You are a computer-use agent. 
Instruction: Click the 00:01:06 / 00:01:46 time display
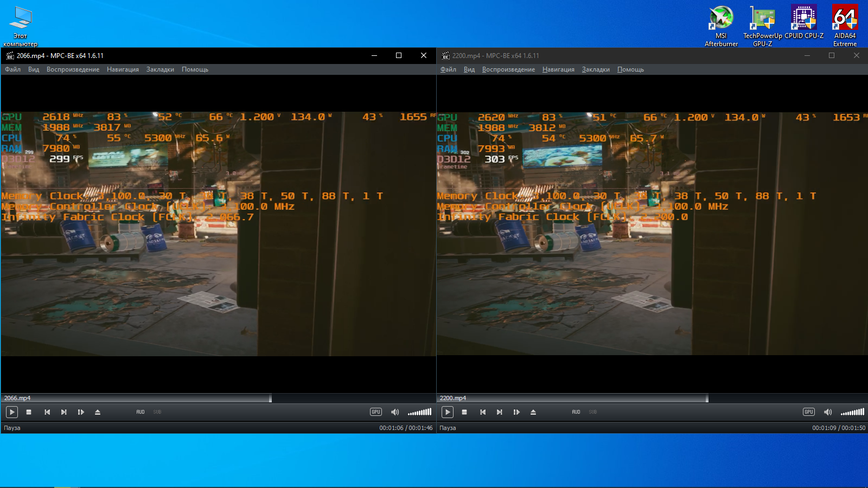[406, 428]
